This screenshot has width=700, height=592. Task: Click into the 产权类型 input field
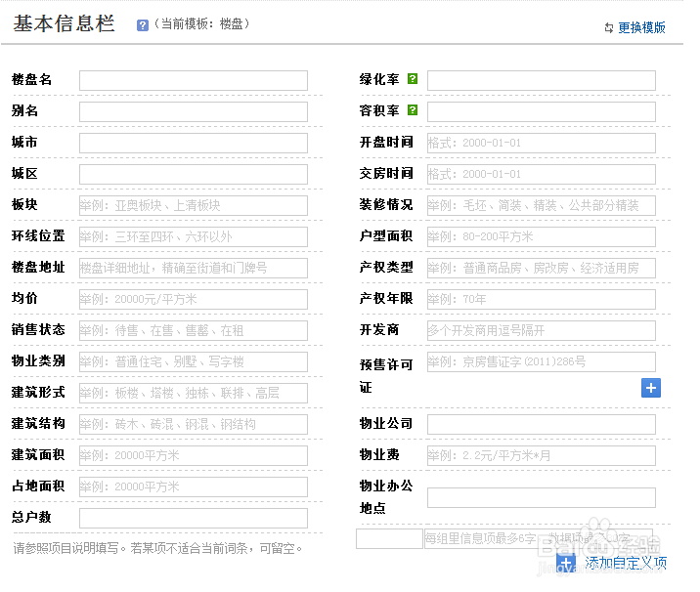541,268
